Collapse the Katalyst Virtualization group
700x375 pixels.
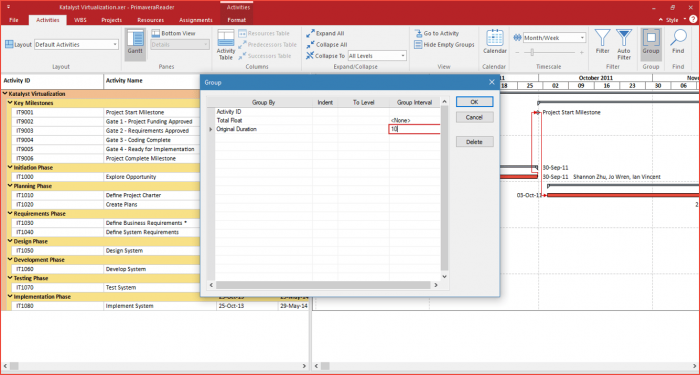pyautogui.click(x=5, y=94)
